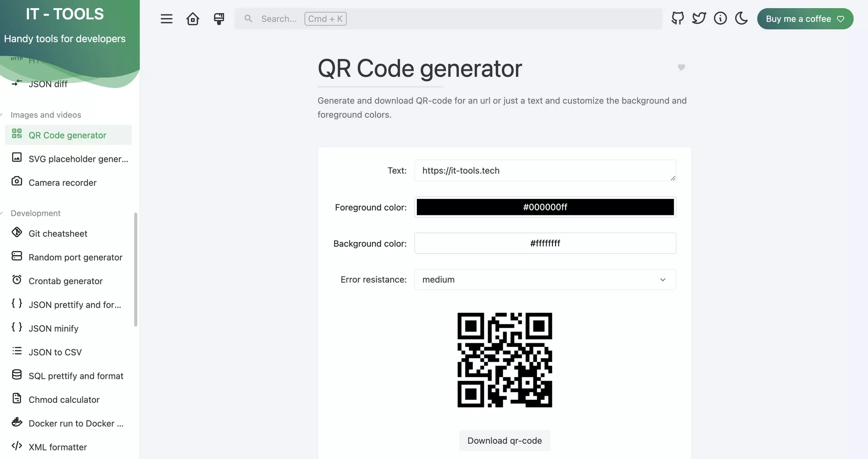Image resolution: width=868 pixels, height=459 pixels.
Task: Collapse the Images and videos section
Action: pyautogui.click(x=46, y=115)
